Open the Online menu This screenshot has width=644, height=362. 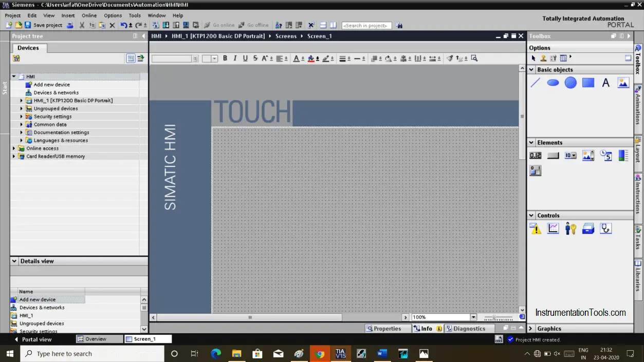click(x=89, y=15)
